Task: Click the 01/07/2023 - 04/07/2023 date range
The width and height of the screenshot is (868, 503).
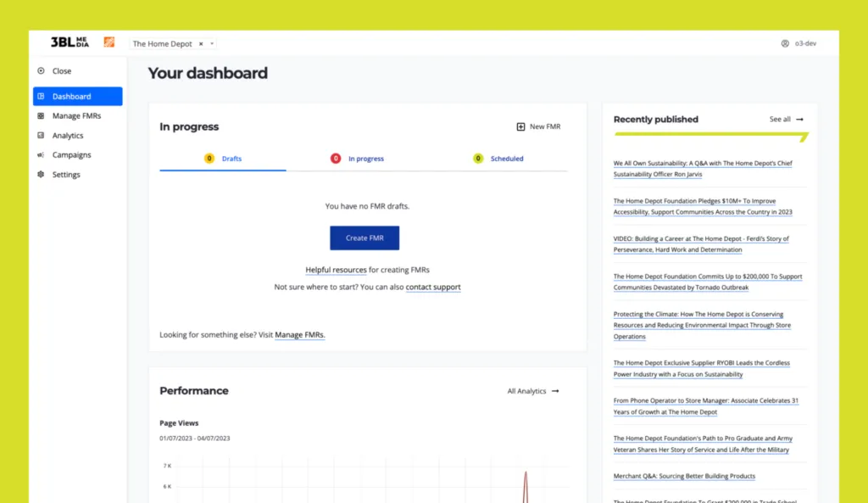Action: coord(194,439)
